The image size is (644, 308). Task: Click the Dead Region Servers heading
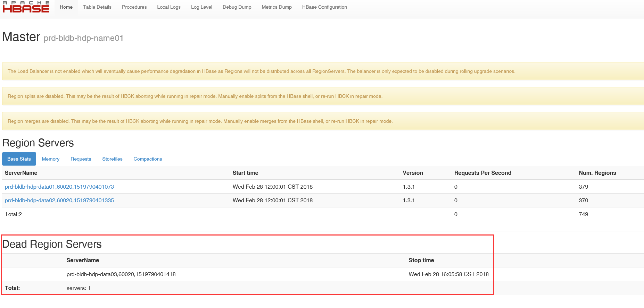click(x=52, y=244)
